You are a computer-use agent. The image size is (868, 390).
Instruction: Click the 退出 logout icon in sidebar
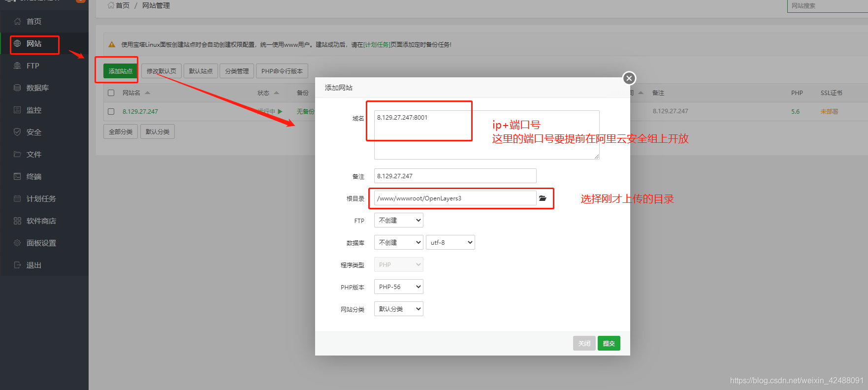click(x=17, y=265)
